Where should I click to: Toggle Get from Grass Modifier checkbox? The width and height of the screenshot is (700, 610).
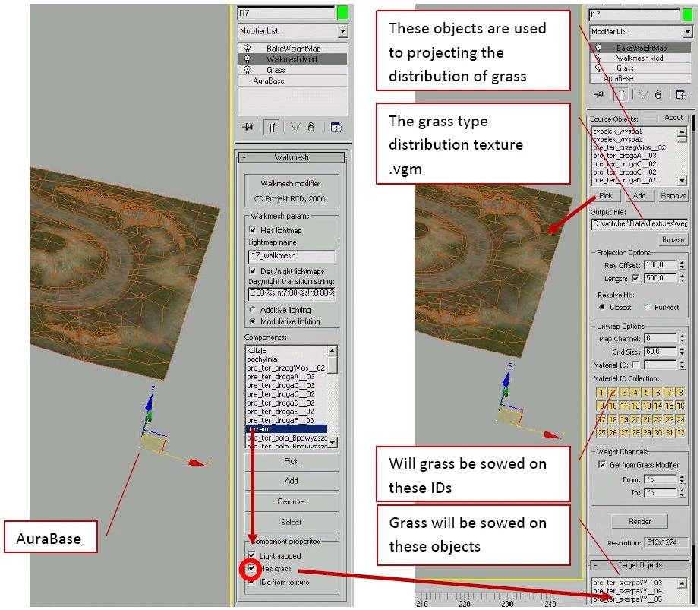pyautogui.click(x=602, y=464)
